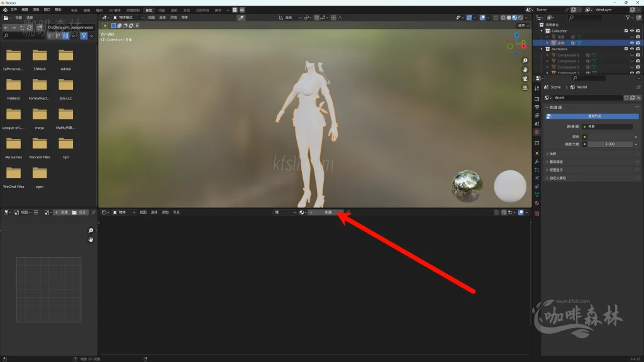Viewport: 644px width, 362px height.
Task: Toggle render camera for Component 1
Action: point(638,61)
